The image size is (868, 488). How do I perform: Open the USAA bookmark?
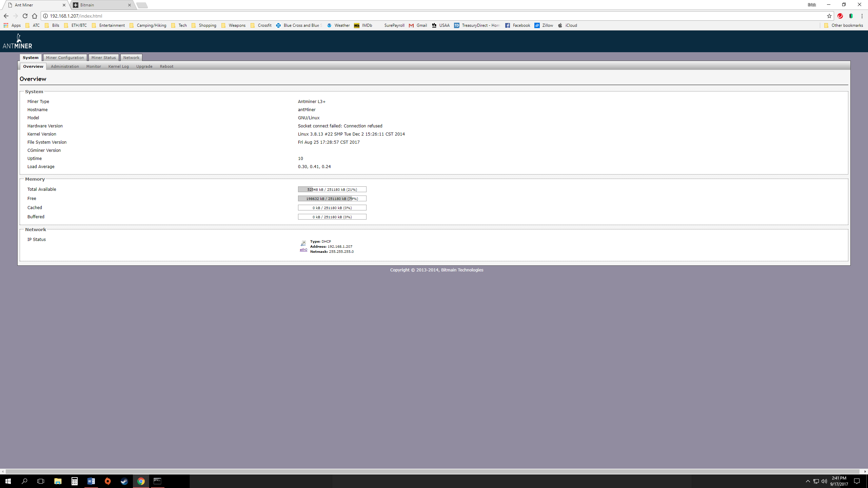tap(440, 25)
